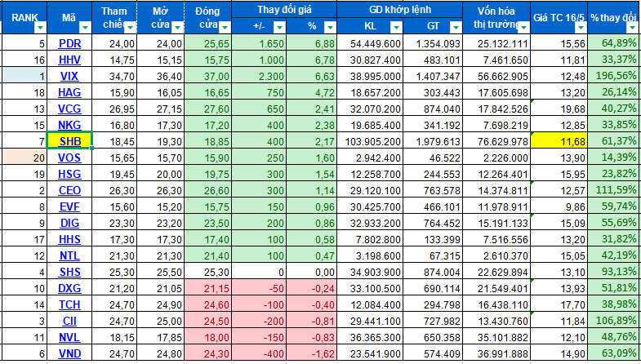This screenshot has width=641, height=364.
Task: Select the 1.979.613 trade value cell
Action: coord(433,141)
